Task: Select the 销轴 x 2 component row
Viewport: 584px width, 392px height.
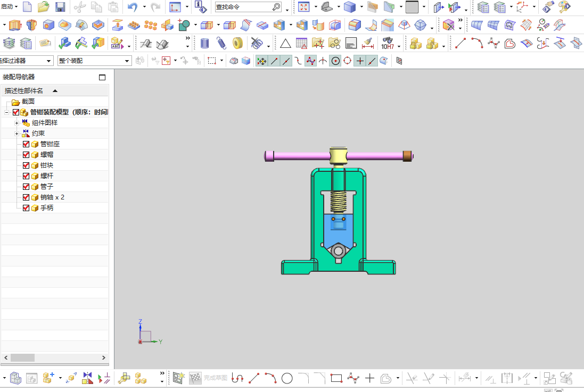Action: coord(55,197)
